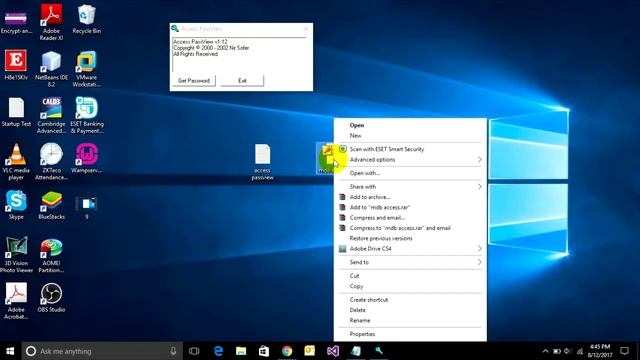Select the VMware Workstation desktop icon
640x360 pixels.
coord(87,69)
